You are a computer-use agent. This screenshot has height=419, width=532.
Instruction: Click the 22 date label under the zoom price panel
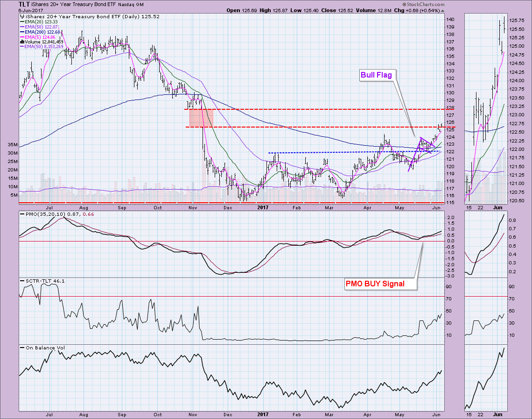pos(480,208)
